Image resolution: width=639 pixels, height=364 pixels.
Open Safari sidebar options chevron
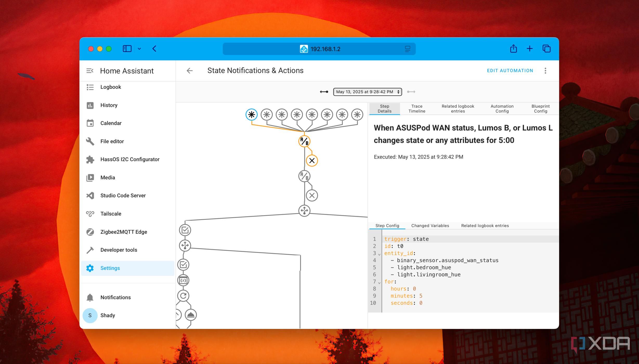[139, 49]
